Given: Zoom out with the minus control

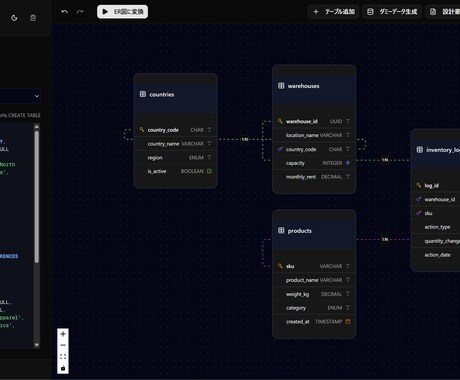Looking at the screenshot, I should point(63,345).
